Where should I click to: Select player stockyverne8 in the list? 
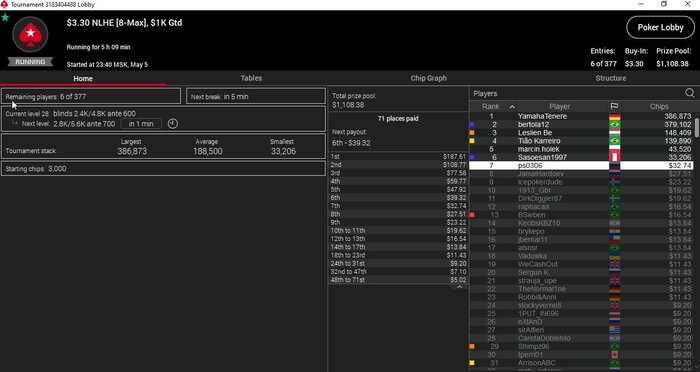tap(539, 305)
